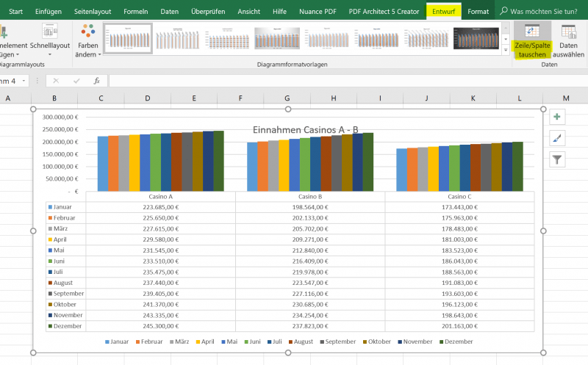Select the second chart style thumbnail

pyautogui.click(x=177, y=39)
